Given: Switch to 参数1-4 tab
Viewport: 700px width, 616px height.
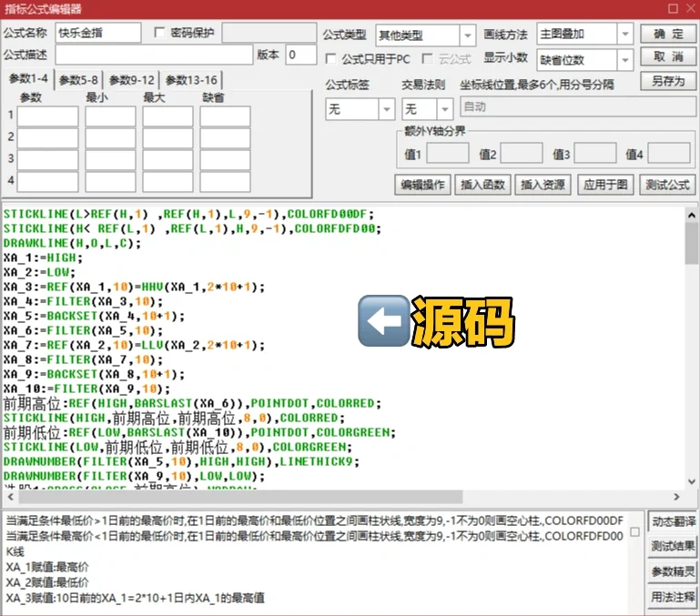Looking at the screenshot, I should (x=28, y=79).
